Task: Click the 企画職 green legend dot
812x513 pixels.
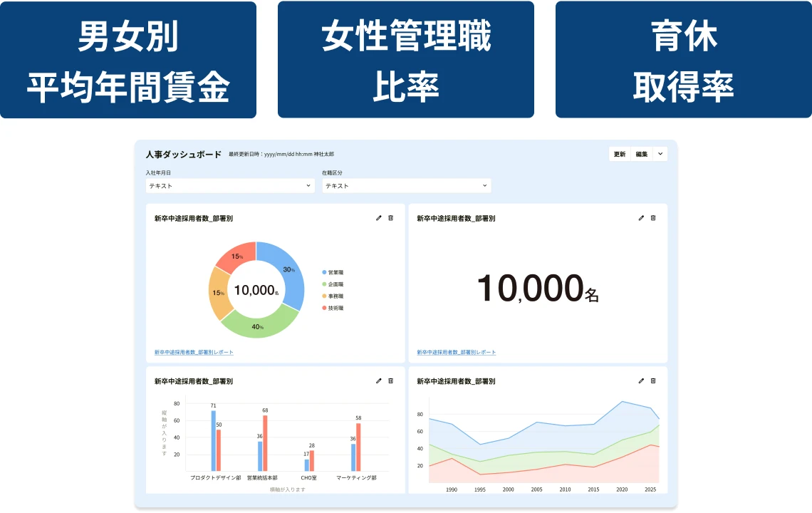Action: [x=324, y=284]
